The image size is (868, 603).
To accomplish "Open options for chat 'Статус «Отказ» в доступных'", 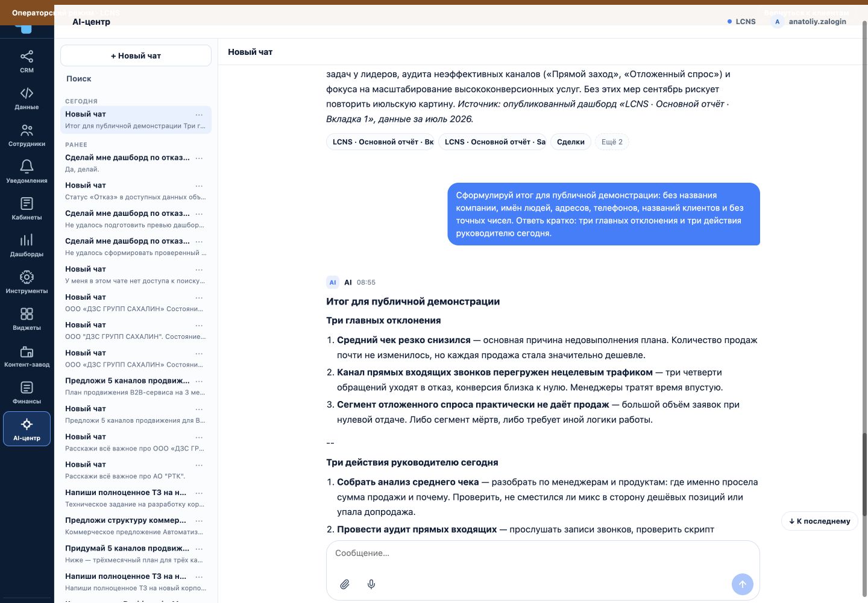I will coord(199,186).
